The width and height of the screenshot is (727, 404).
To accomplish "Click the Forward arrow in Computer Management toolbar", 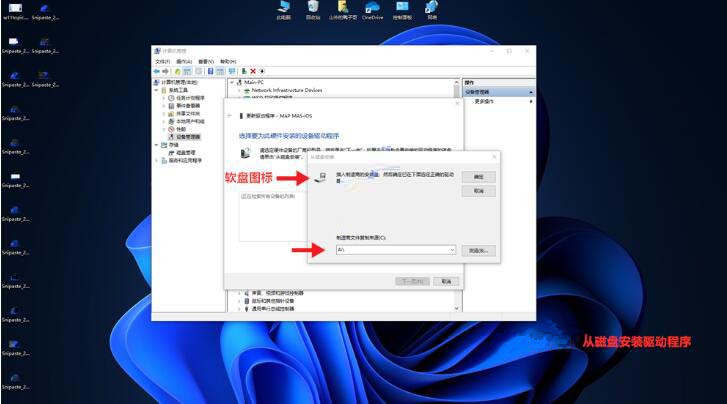I will (166, 71).
